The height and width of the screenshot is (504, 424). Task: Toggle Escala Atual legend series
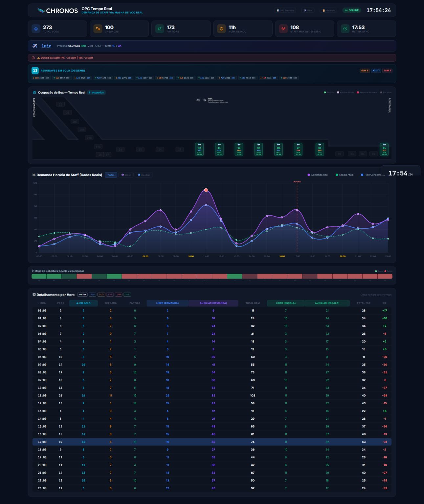pyautogui.click(x=345, y=175)
